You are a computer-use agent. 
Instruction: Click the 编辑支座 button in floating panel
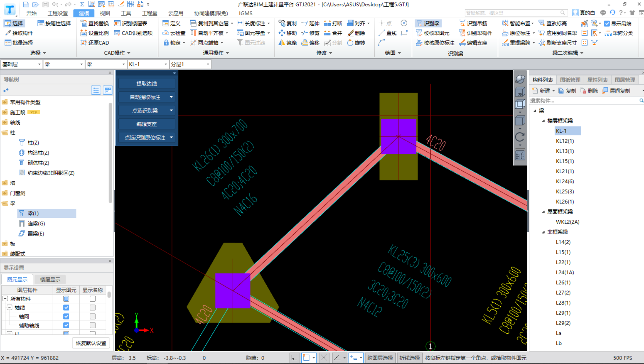pyautogui.click(x=147, y=124)
